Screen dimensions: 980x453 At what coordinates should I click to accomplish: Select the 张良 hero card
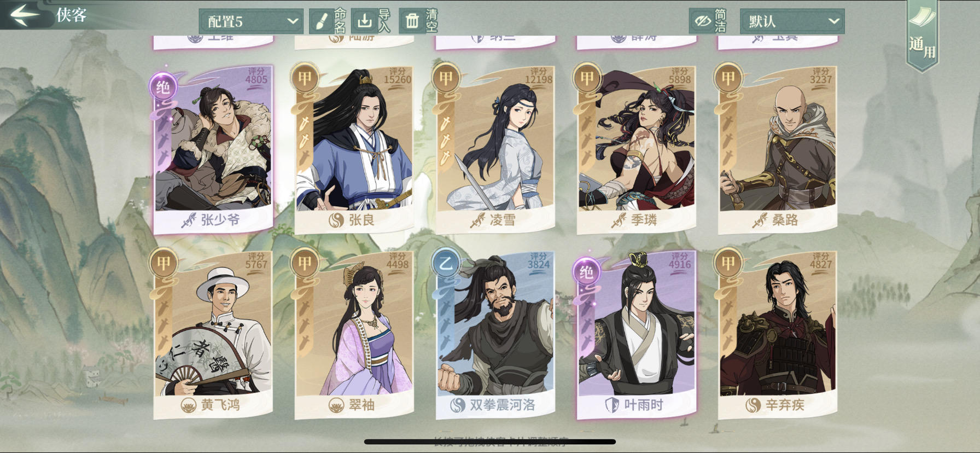click(354, 149)
